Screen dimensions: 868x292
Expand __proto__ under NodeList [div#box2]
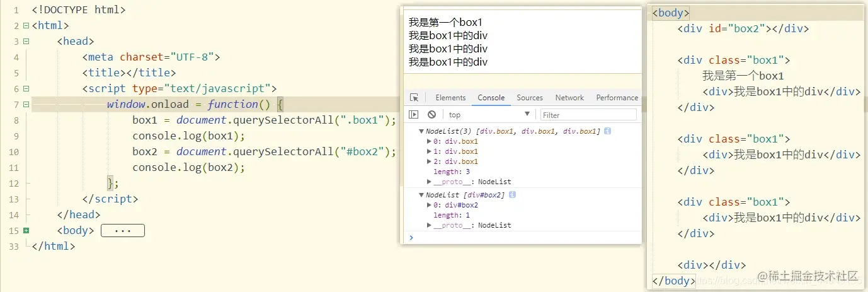(430, 225)
